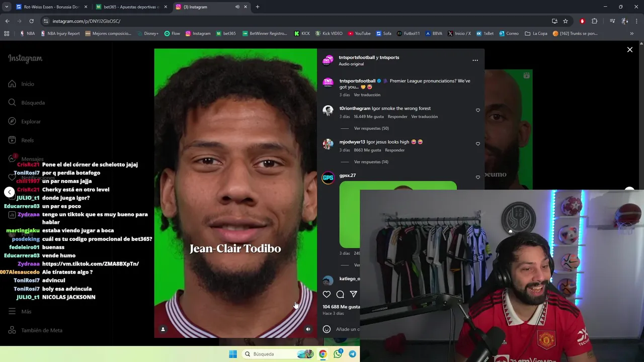Expand Ver respuestas (50) replies
This screenshot has height=362, width=644.
click(371, 128)
